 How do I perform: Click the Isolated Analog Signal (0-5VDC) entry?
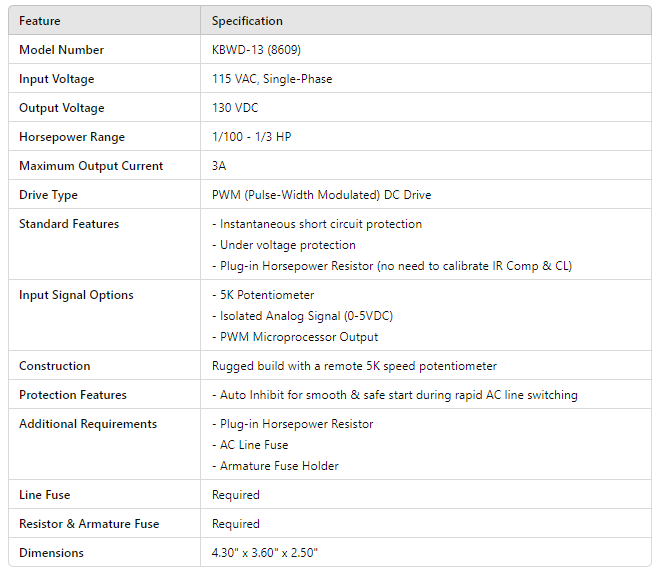click(x=302, y=316)
